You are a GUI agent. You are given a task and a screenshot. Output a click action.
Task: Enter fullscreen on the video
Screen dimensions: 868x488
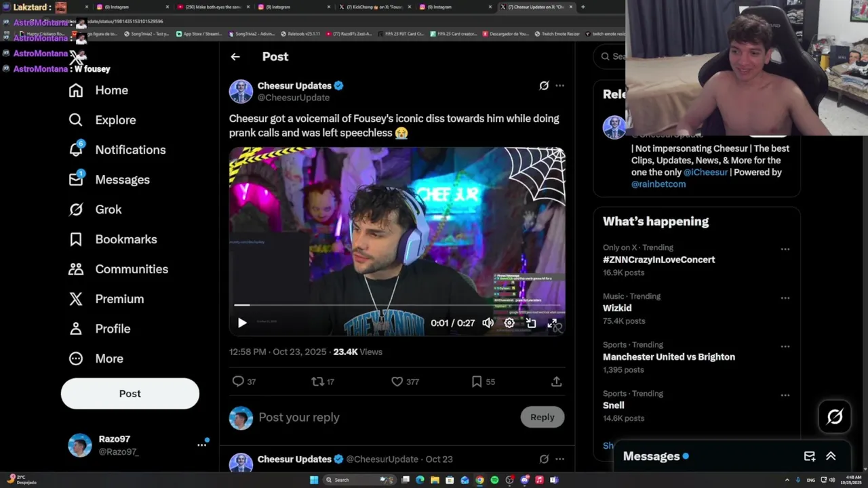tap(552, 323)
